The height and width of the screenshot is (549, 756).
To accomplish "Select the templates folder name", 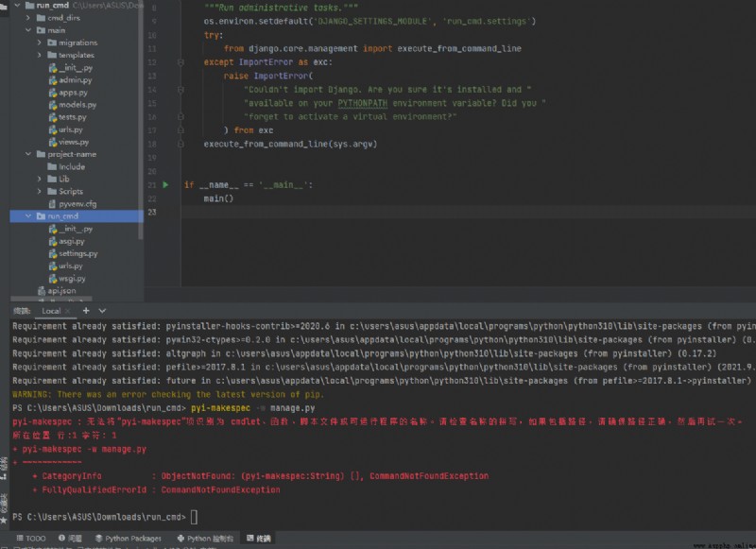I will tap(77, 55).
